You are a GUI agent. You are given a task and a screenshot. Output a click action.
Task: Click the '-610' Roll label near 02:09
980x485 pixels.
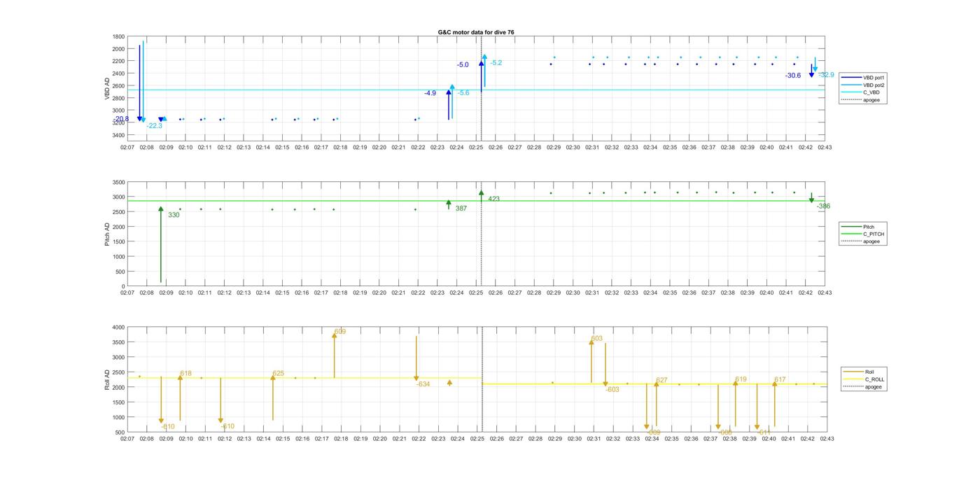point(168,427)
